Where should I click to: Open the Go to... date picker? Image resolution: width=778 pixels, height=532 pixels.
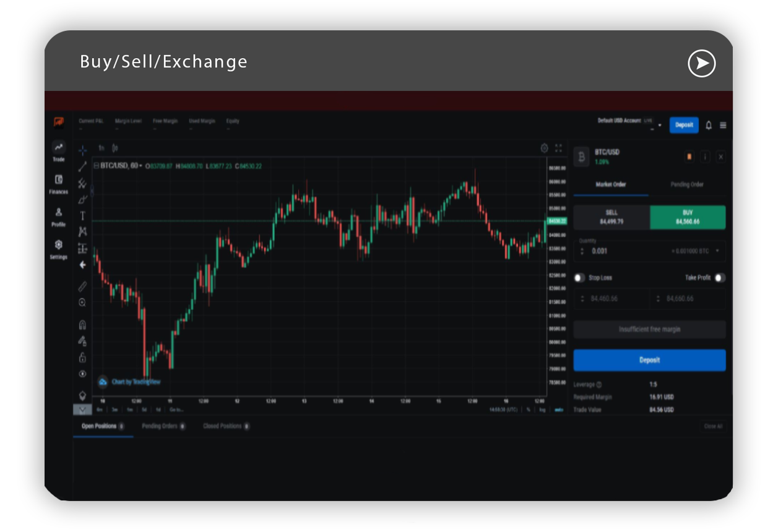click(x=176, y=410)
